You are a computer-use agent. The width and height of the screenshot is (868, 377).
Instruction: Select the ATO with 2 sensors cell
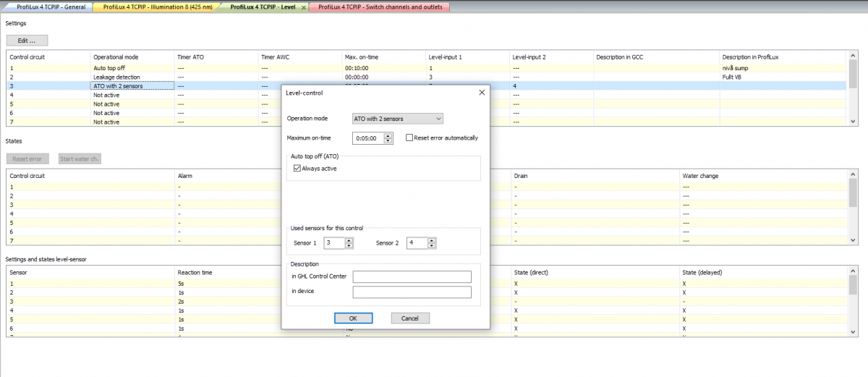click(132, 86)
